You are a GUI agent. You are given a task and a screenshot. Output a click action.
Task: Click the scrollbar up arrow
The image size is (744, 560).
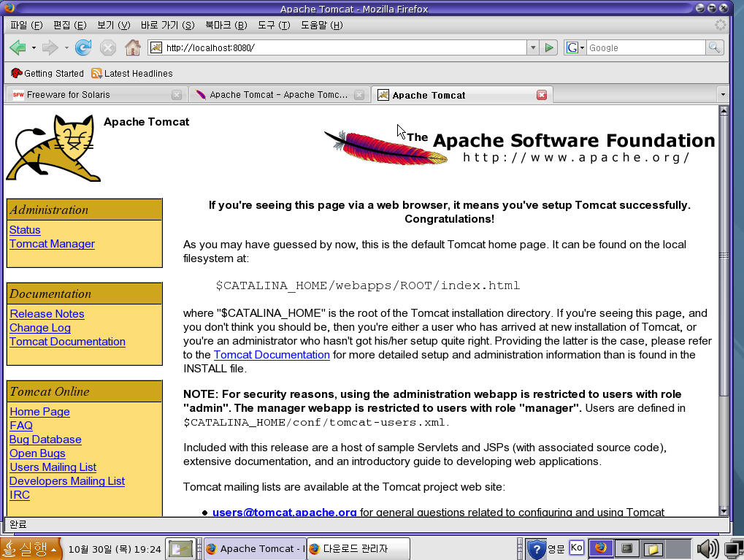pos(724,111)
